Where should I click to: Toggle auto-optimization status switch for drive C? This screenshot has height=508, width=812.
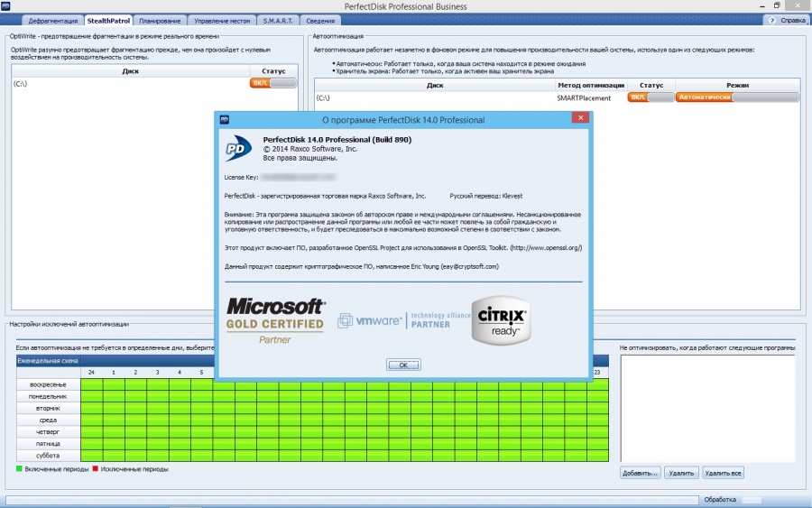click(651, 97)
